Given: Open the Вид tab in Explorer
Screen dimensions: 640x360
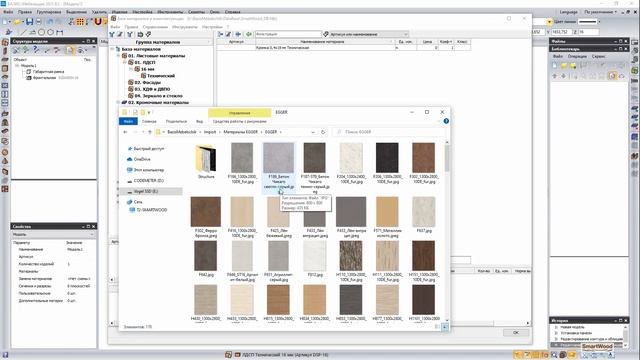Looking at the screenshot, I should coord(200,121).
